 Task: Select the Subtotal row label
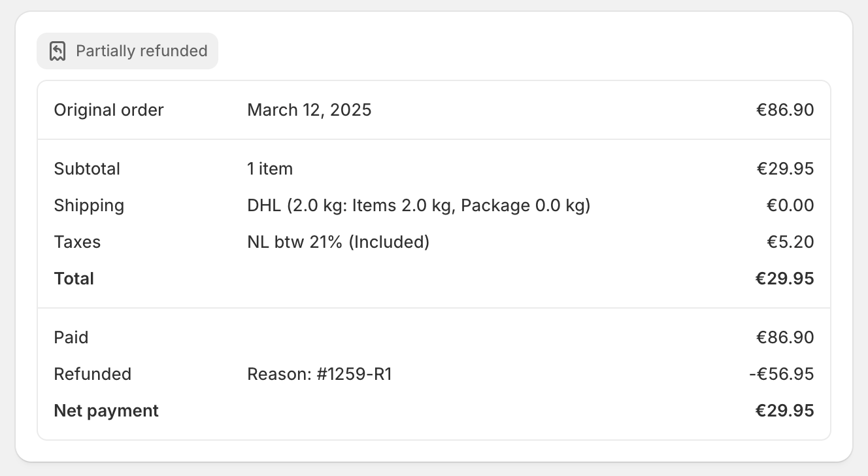(87, 169)
